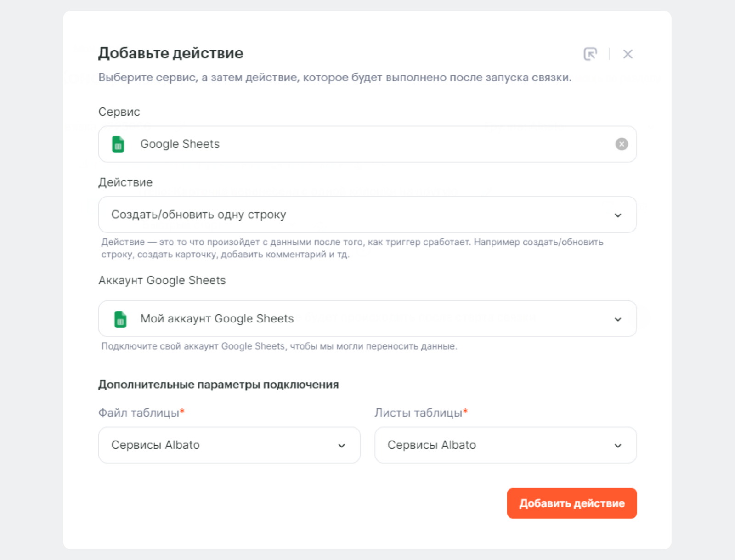735x560 pixels.
Task: Click Мой аккаунт Google Sheets text
Action: [217, 319]
